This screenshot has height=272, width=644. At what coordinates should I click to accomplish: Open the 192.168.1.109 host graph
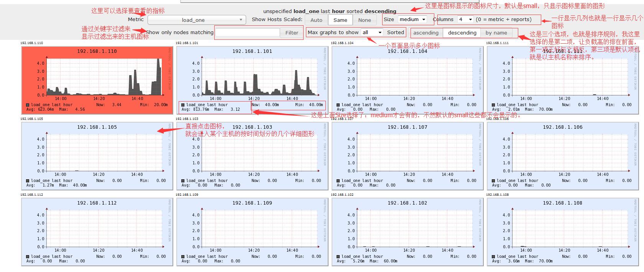(252, 231)
